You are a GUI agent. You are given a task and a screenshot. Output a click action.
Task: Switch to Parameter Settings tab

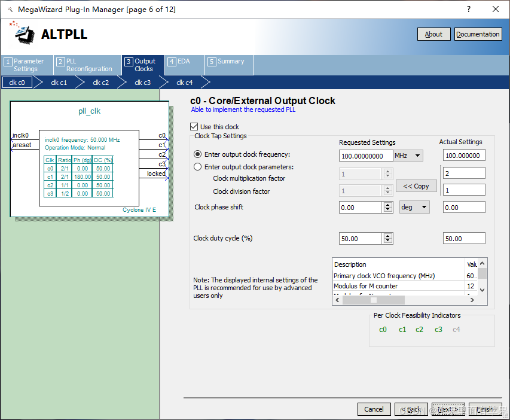tap(28, 65)
